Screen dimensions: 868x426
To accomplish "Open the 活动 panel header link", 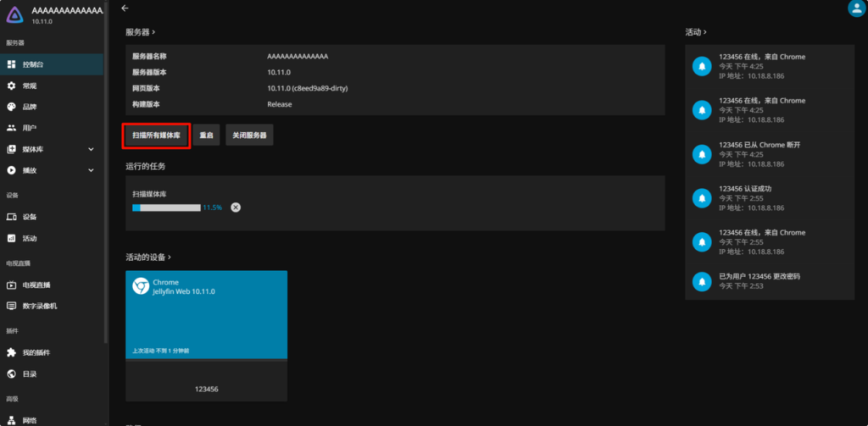I will coord(694,32).
